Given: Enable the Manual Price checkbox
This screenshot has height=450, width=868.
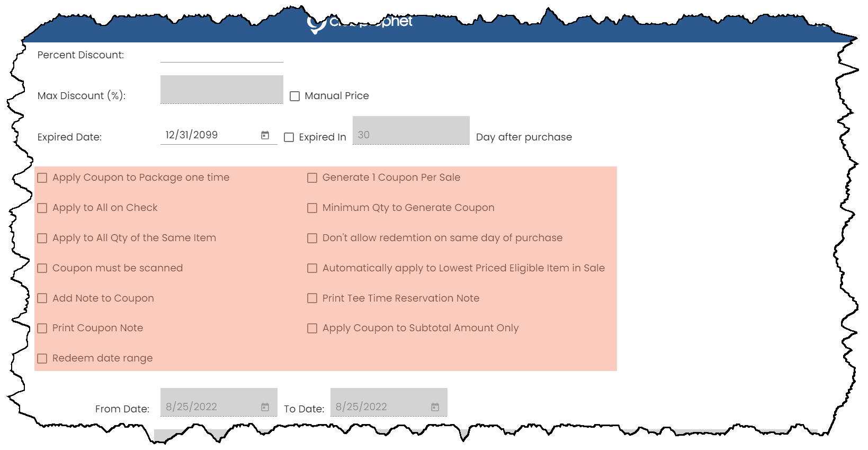Looking at the screenshot, I should point(295,96).
